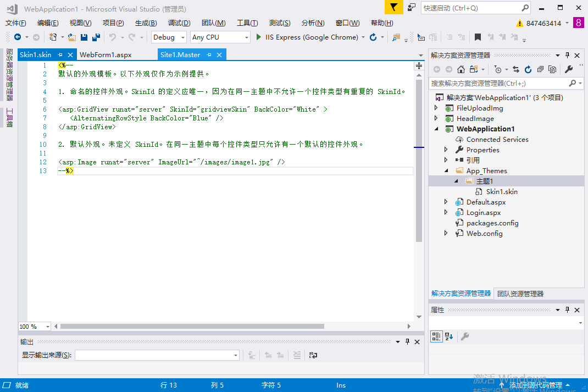Expand the Default.aspx tree node
Viewport: 588px width, 392px height.
[x=446, y=202]
